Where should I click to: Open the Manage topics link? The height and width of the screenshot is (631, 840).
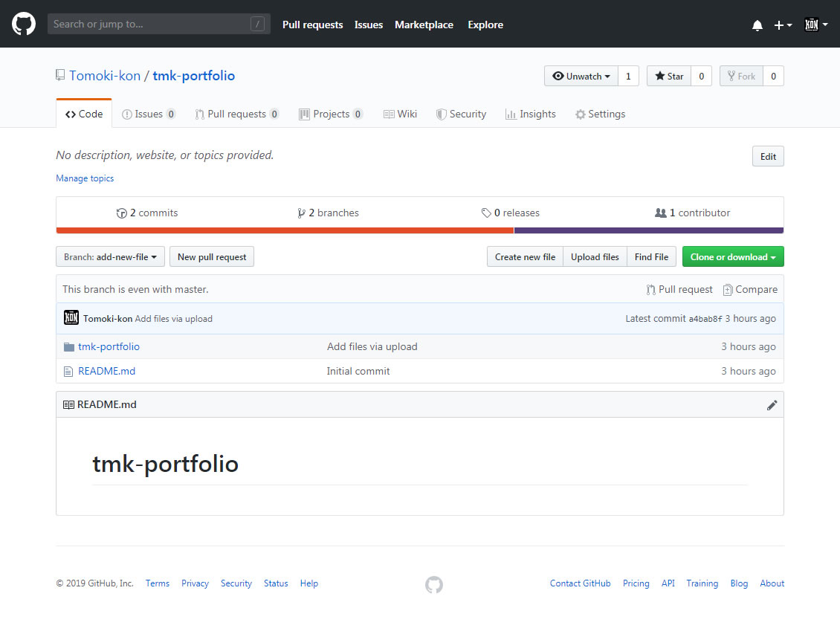85,178
